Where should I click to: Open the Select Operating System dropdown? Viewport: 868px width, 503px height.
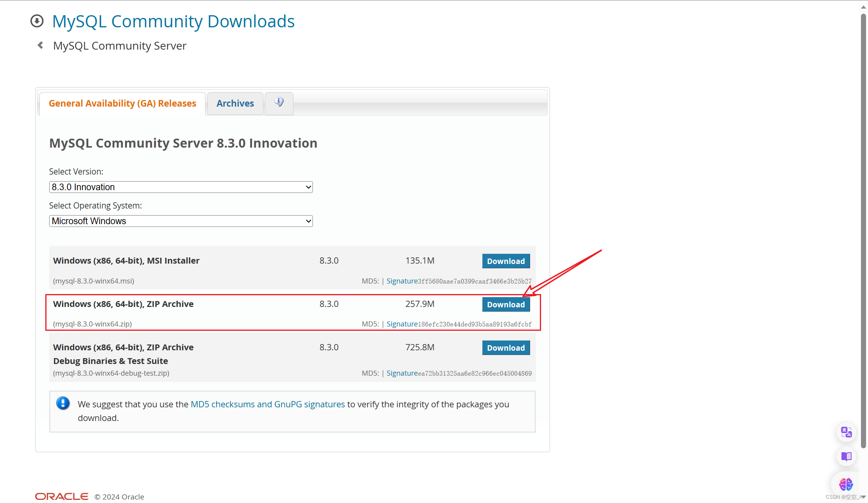pos(181,221)
